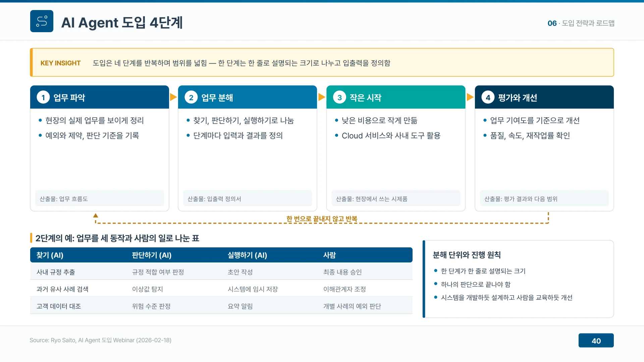
Task: Click the table cell '개별 사례의 예외 판단'
Action: pyautogui.click(x=352, y=306)
